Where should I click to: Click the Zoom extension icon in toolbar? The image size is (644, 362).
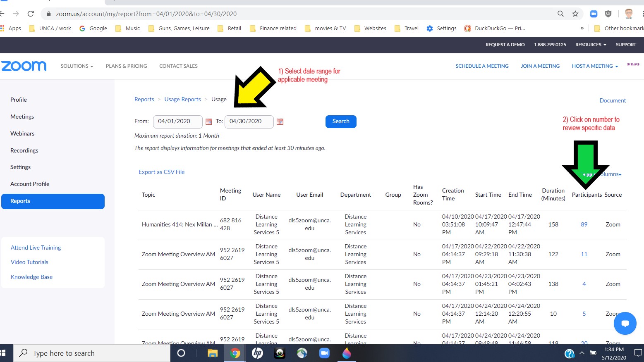pyautogui.click(x=594, y=14)
